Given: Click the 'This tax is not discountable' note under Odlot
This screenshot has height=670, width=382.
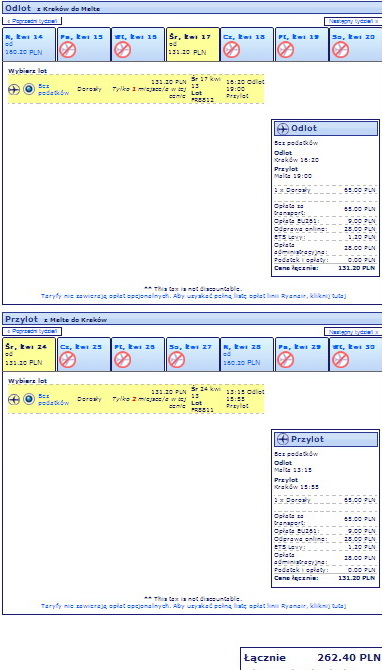Looking at the screenshot, I should click(x=194, y=289).
